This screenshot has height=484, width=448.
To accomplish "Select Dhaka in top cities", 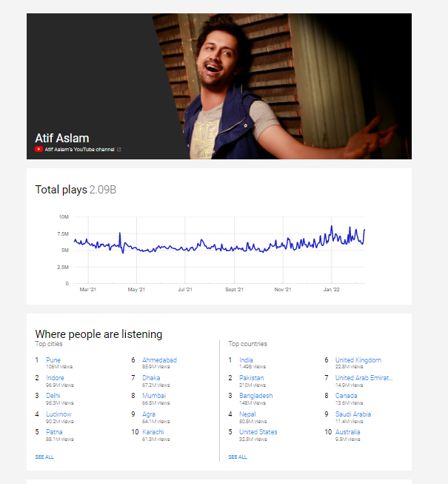I will click(151, 378).
